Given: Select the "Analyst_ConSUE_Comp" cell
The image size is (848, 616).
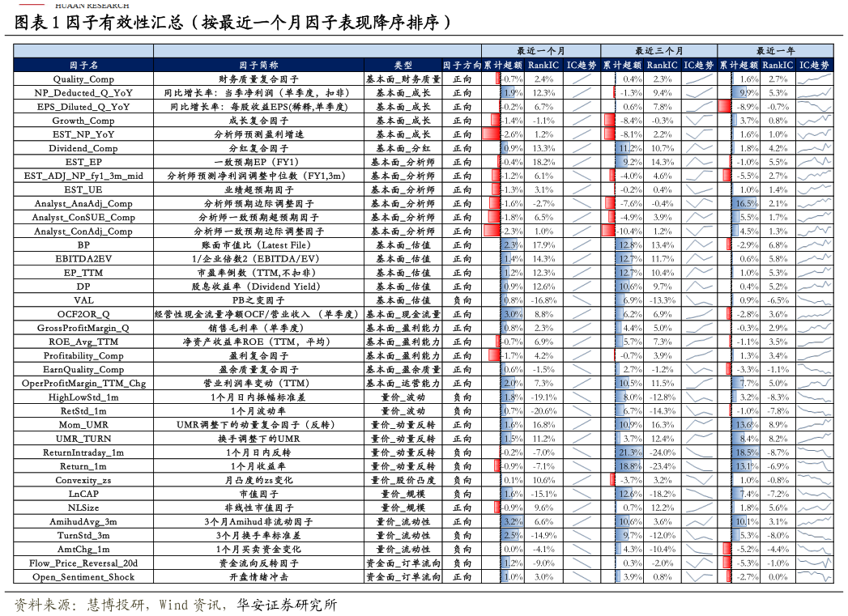Looking at the screenshot, I should coord(83,217).
